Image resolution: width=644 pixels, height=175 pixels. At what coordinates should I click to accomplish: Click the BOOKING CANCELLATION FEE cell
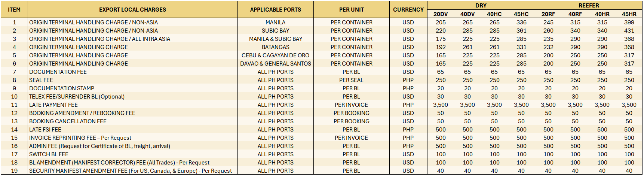click(68, 121)
